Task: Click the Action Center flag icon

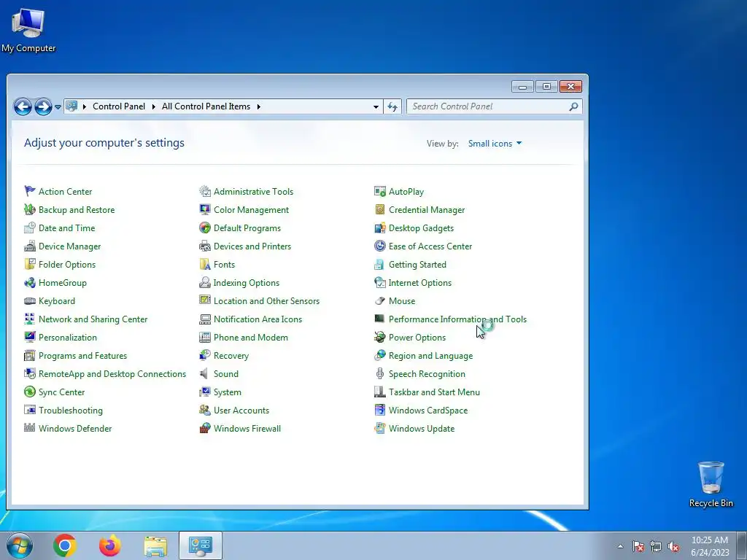Action: (29, 192)
